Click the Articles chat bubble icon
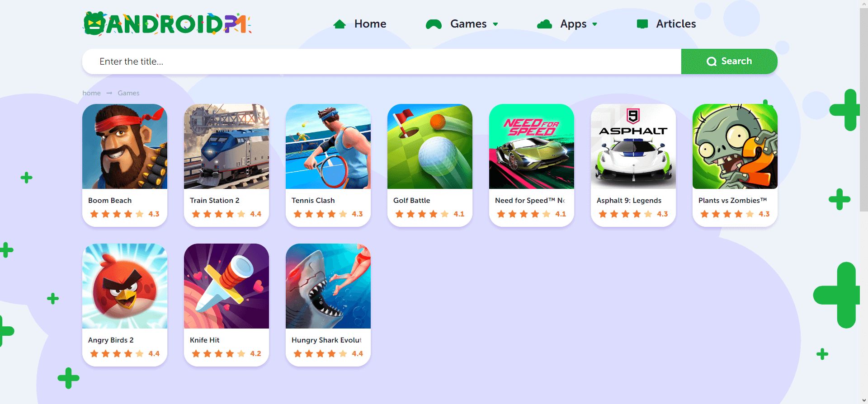Screen dimensions: 868x404 pos(642,24)
